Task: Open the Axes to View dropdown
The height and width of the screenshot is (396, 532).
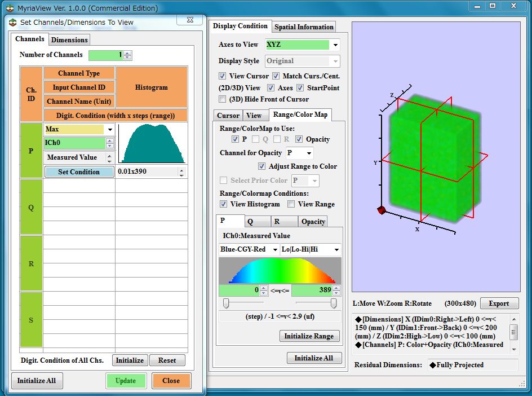Action: [336, 45]
